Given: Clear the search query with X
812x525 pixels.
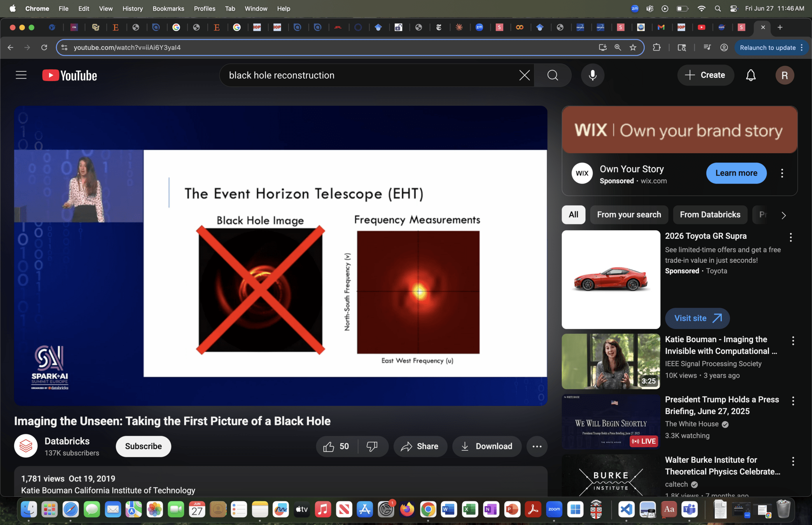Looking at the screenshot, I should [x=524, y=75].
